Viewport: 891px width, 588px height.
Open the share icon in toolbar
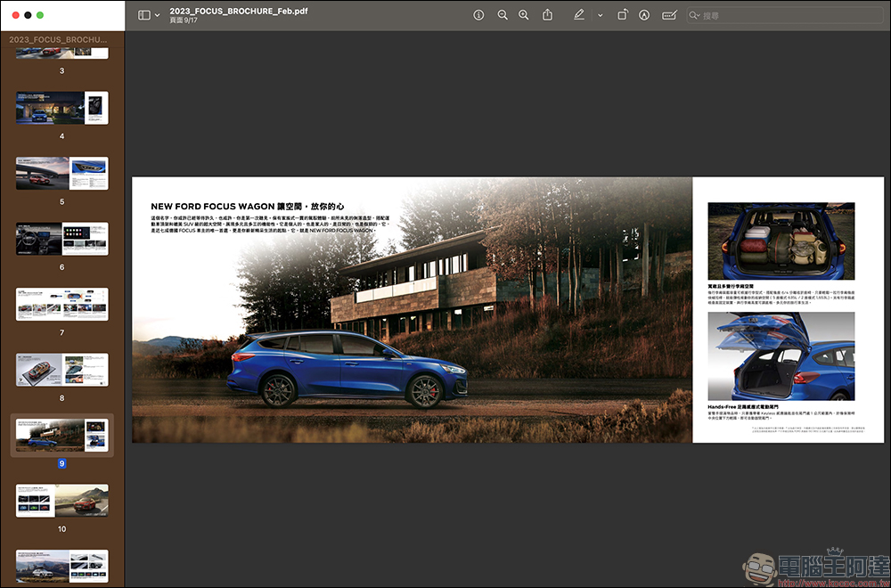click(x=547, y=15)
